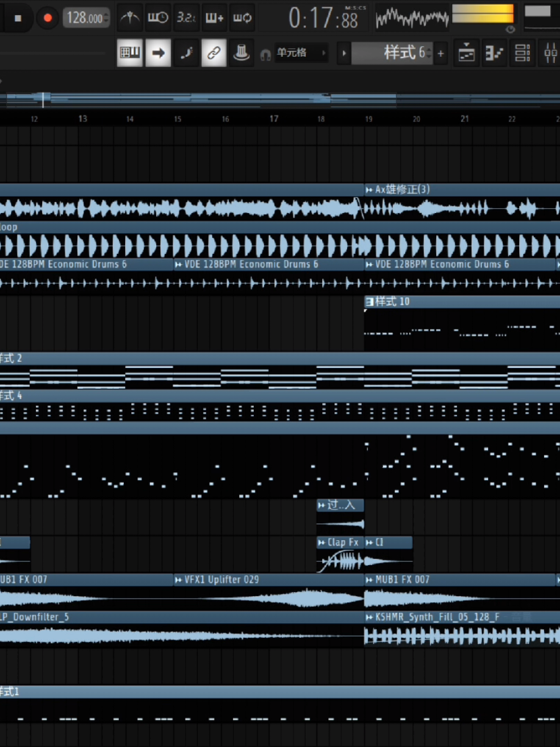The image size is (560, 747).
Task: Select the KSHMR_Synth_Fill waveform
Action: [x=462, y=636]
